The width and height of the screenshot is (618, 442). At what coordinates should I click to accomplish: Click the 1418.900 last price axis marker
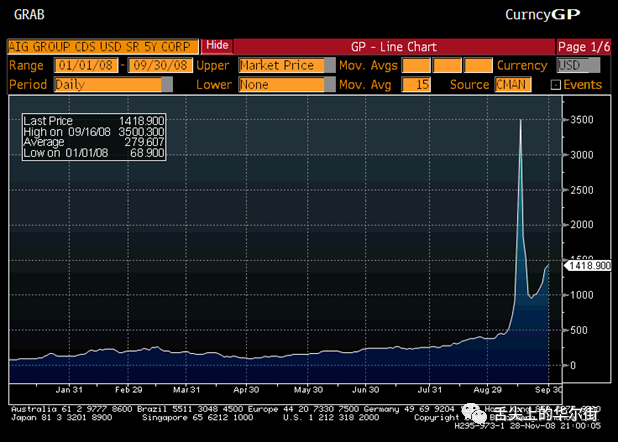coord(588,265)
